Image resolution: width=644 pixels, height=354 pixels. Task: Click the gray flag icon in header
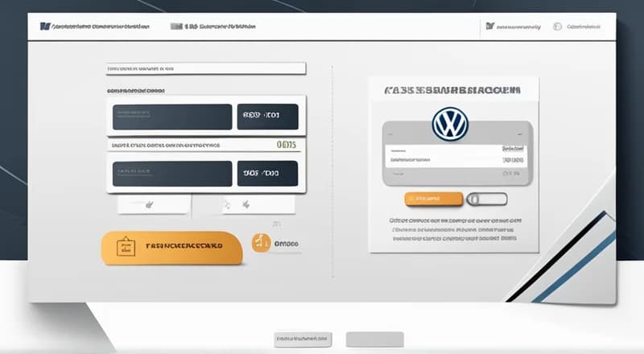point(176,27)
